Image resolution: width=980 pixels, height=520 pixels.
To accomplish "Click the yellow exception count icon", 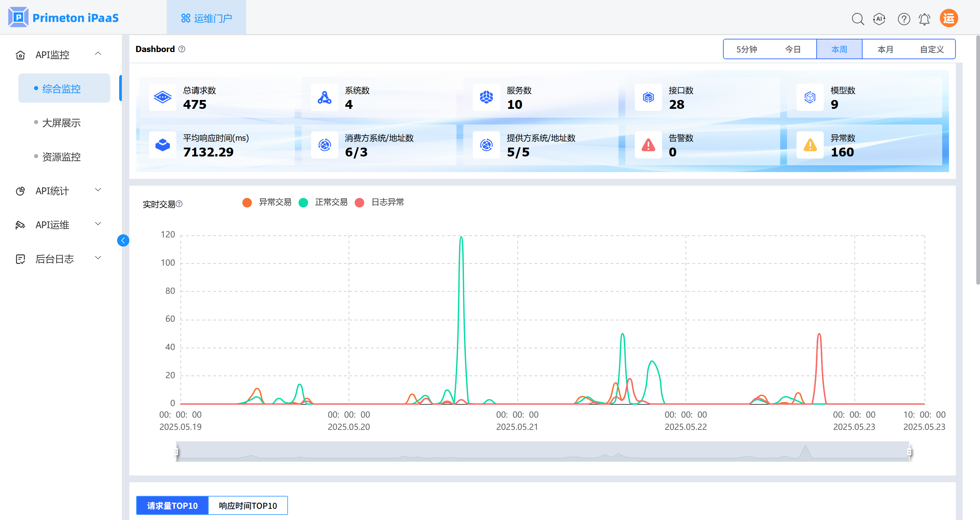I will point(810,145).
